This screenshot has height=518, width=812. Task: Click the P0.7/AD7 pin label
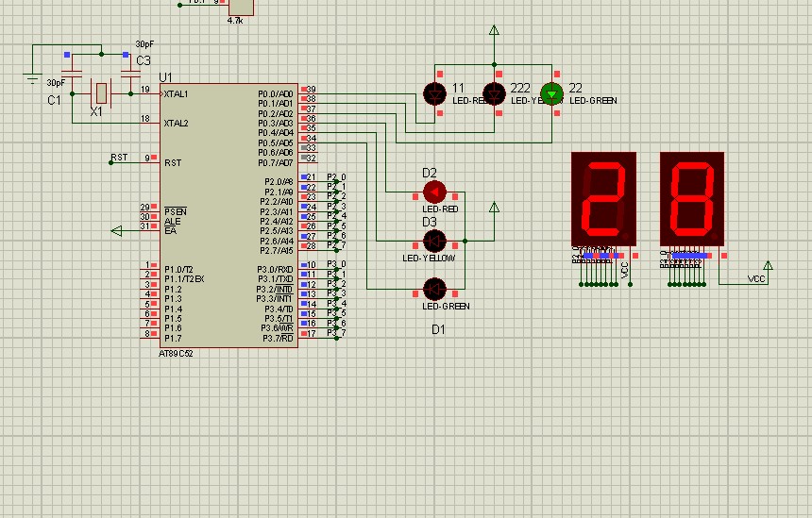pos(276,163)
